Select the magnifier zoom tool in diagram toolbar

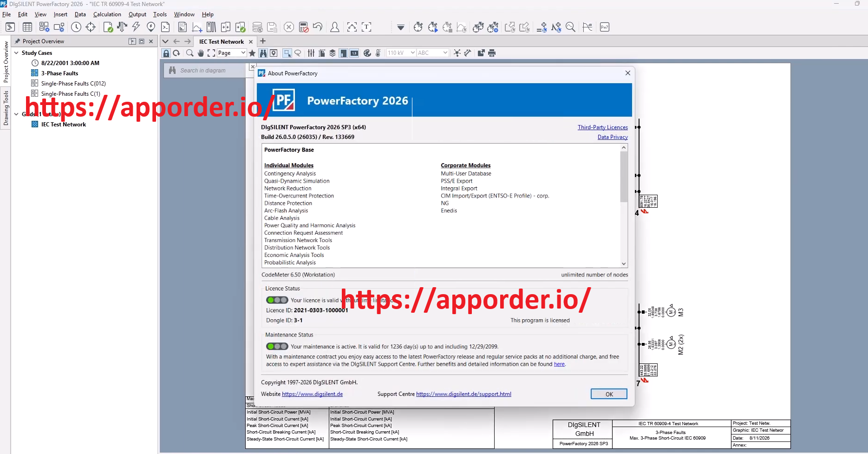pyautogui.click(x=190, y=53)
